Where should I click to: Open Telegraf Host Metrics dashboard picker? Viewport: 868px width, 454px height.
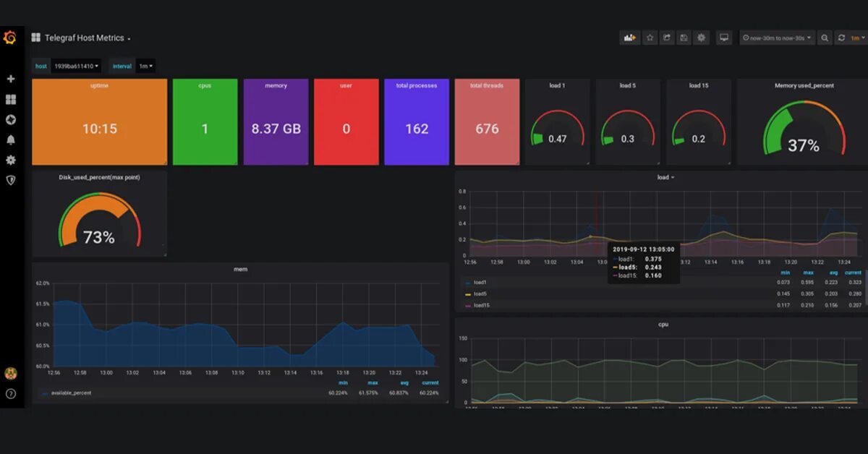[x=88, y=38]
